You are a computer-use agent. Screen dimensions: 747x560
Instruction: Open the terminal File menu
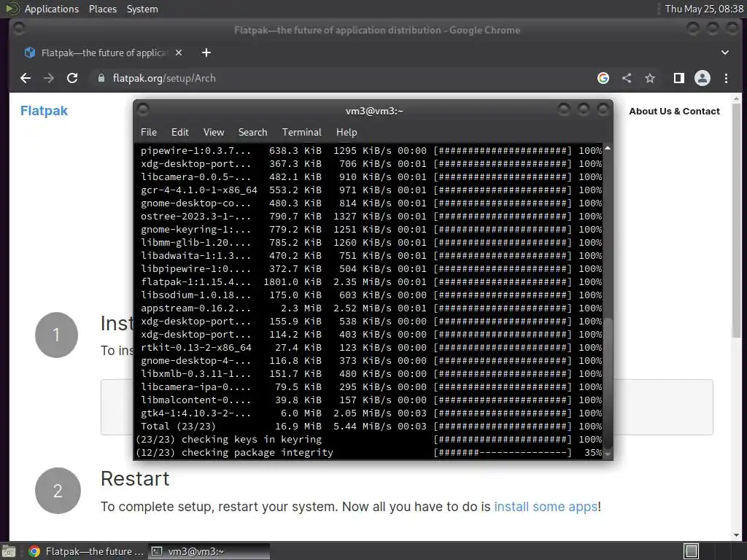point(149,132)
